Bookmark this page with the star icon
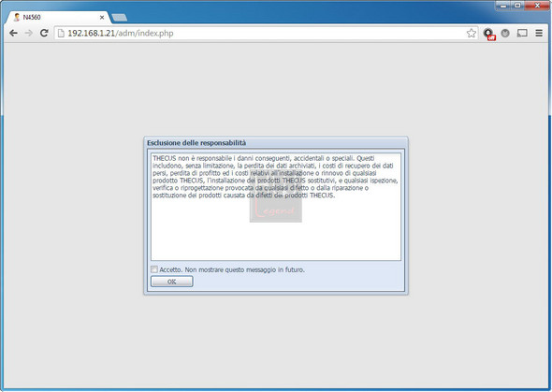 coord(471,33)
